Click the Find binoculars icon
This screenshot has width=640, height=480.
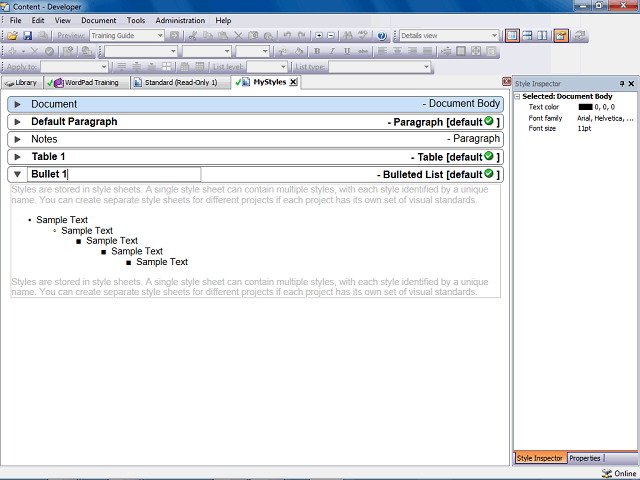tap(348, 36)
